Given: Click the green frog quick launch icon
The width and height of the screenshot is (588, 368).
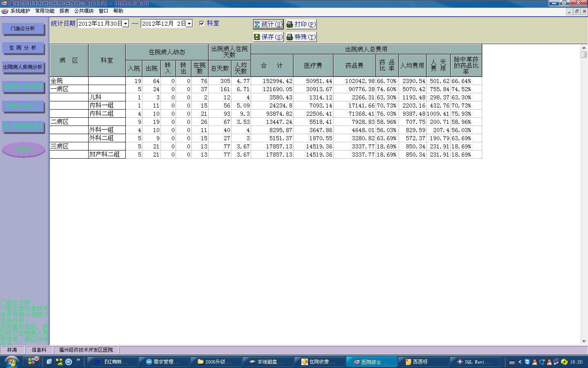Looking at the screenshot, I should 59,361.
